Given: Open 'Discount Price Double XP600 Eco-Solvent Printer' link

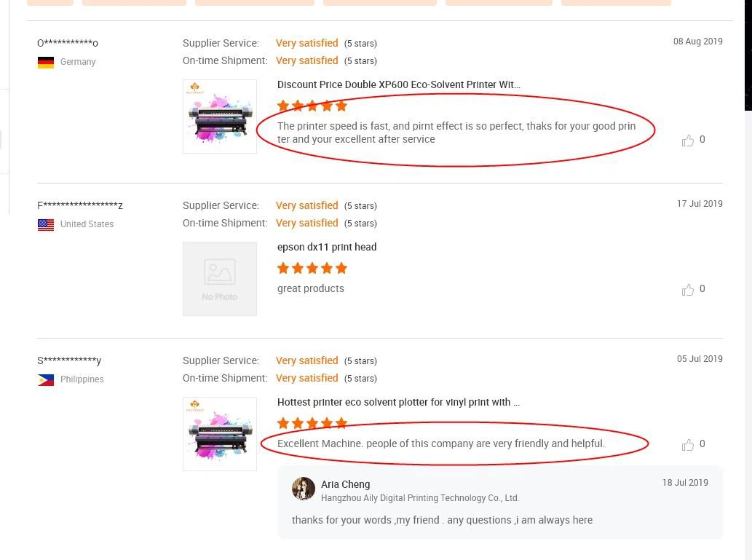Looking at the screenshot, I should tap(398, 85).
